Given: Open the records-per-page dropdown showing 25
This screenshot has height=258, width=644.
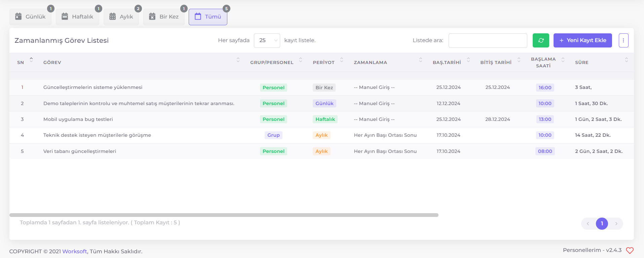Looking at the screenshot, I should tap(267, 40).
